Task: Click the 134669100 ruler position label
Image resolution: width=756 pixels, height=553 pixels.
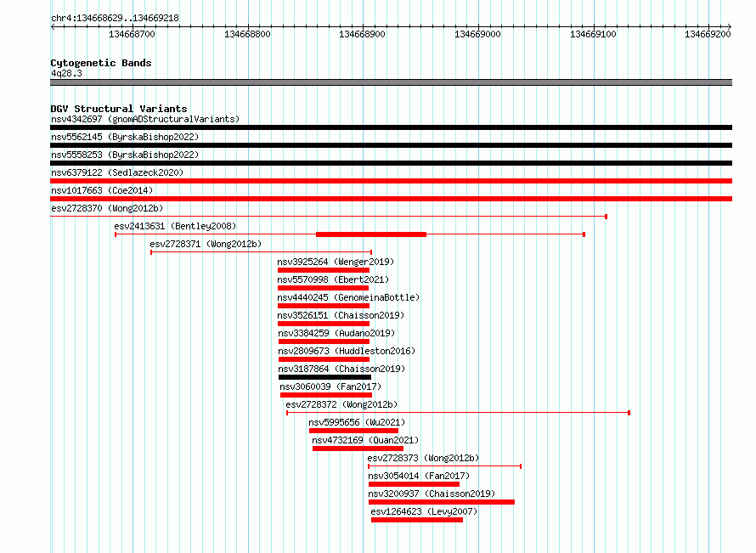Action: (593, 34)
